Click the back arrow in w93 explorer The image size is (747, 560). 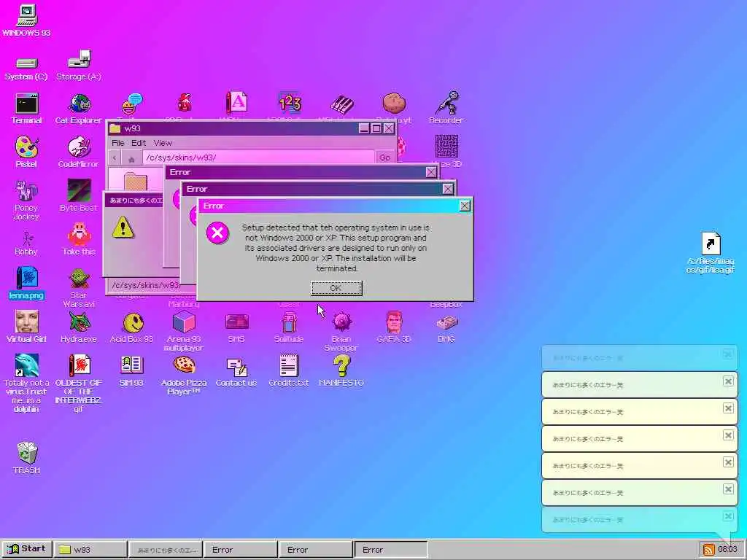pos(115,157)
